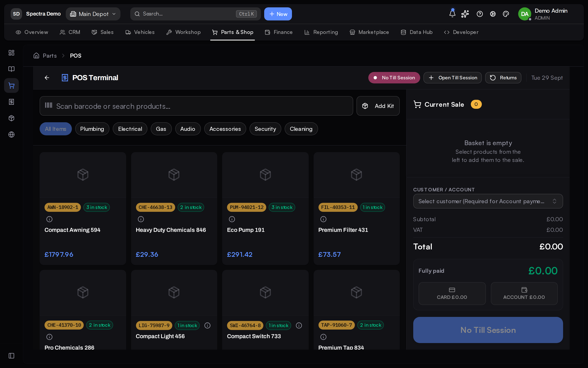Click the barcode scan search field
Screen dimensions: 588x368
196,106
